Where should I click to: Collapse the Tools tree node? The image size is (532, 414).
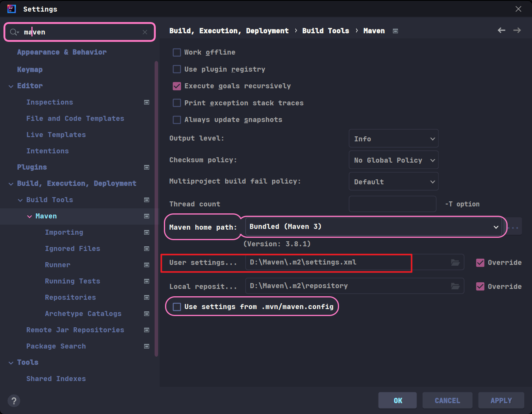pos(11,362)
